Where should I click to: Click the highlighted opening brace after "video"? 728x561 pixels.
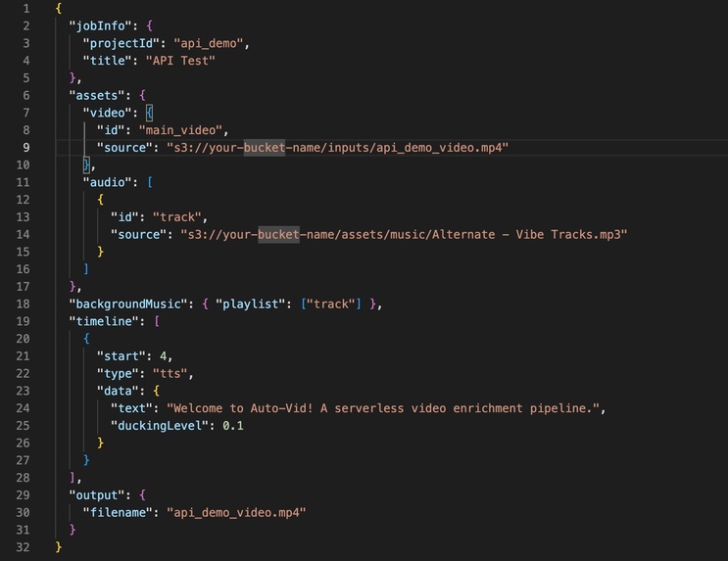tap(149, 113)
